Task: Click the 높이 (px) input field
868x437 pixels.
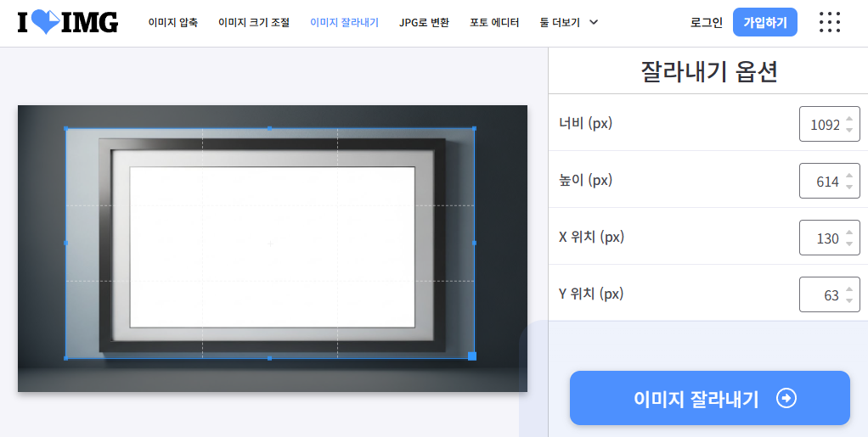Action: [x=829, y=181]
